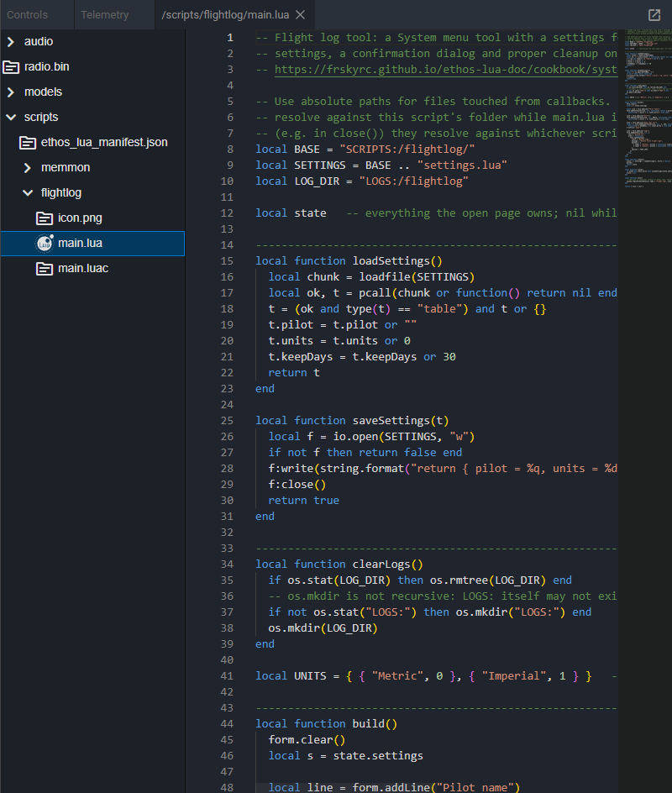Screen dimensions: 672x793
Task: Select main.lua in the file tree
Action: (92, 244)
